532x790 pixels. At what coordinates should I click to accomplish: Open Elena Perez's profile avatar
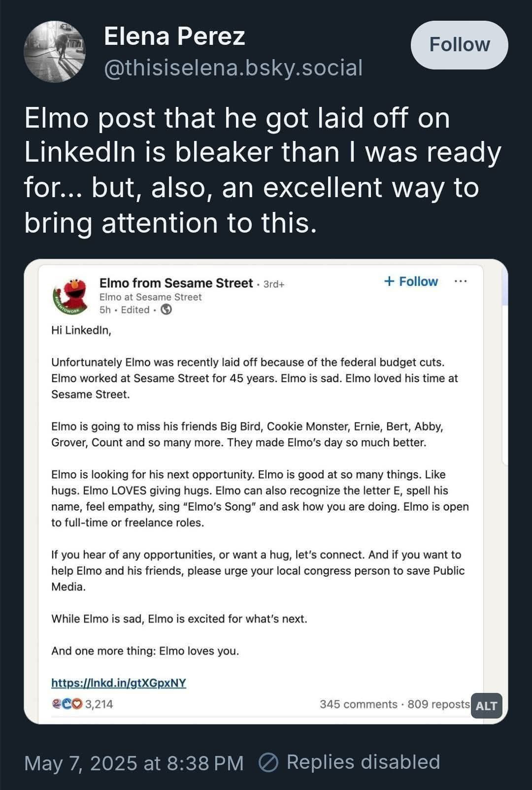click(55, 52)
